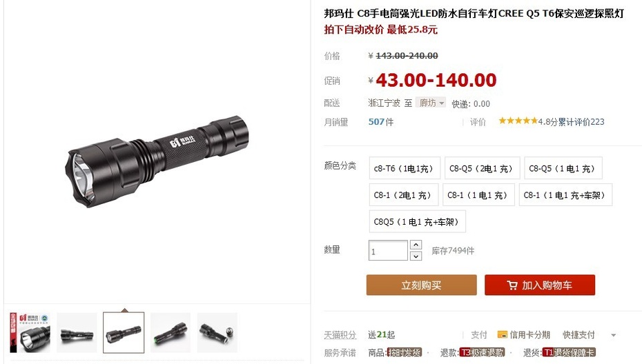Click the 立刻购买 buy now button
This screenshot has height=364, width=642.
click(x=422, y=285)
